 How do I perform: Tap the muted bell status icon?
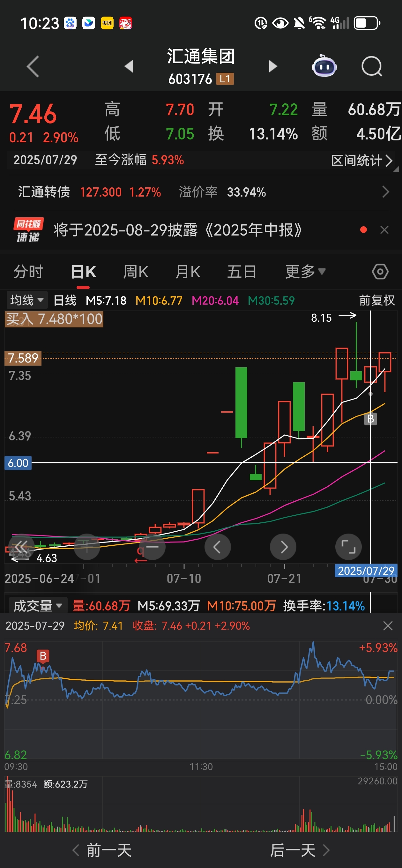pos(299,23)
